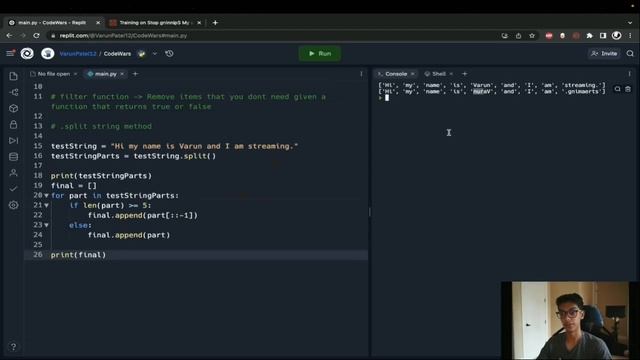Viewport: 640px width, 360px height.
Task: Open the user avatar in Replit header
Action: point(48,53)
